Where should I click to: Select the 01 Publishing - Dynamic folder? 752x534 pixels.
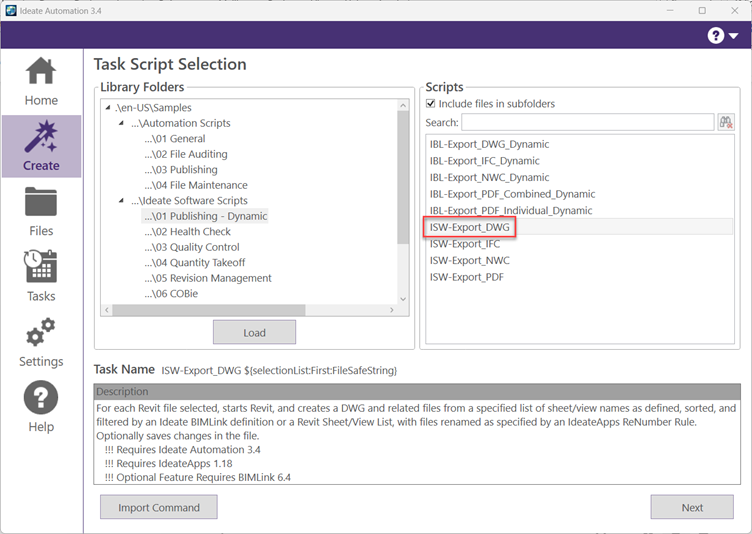tap(205, 216)
